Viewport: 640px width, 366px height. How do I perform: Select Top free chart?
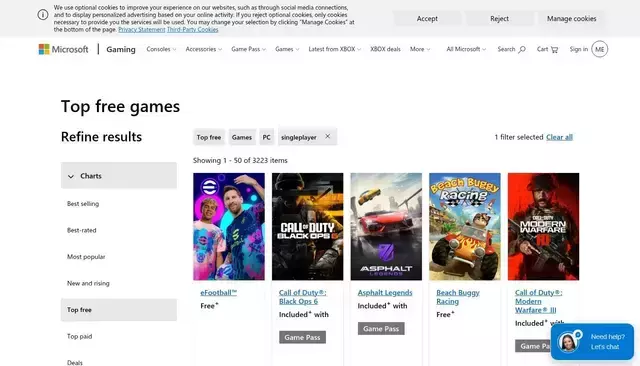pos(119,310)
